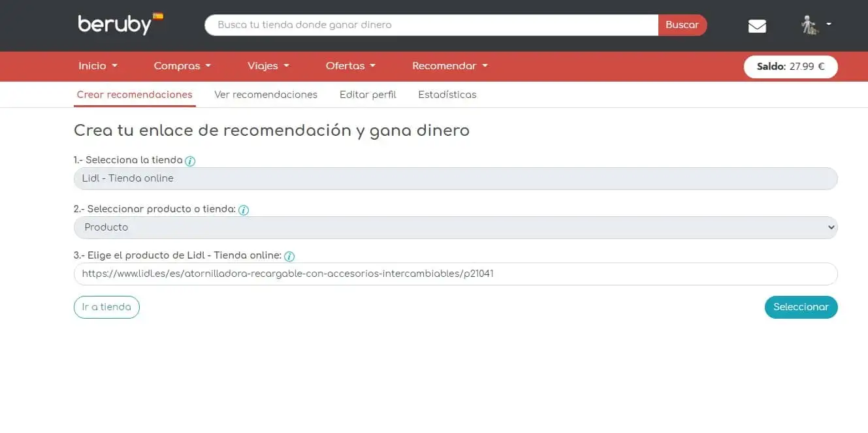Click info icon beside Seleccionar producto o tienda
The width and height of the screenshot is (868, 433).
point(244,210)
